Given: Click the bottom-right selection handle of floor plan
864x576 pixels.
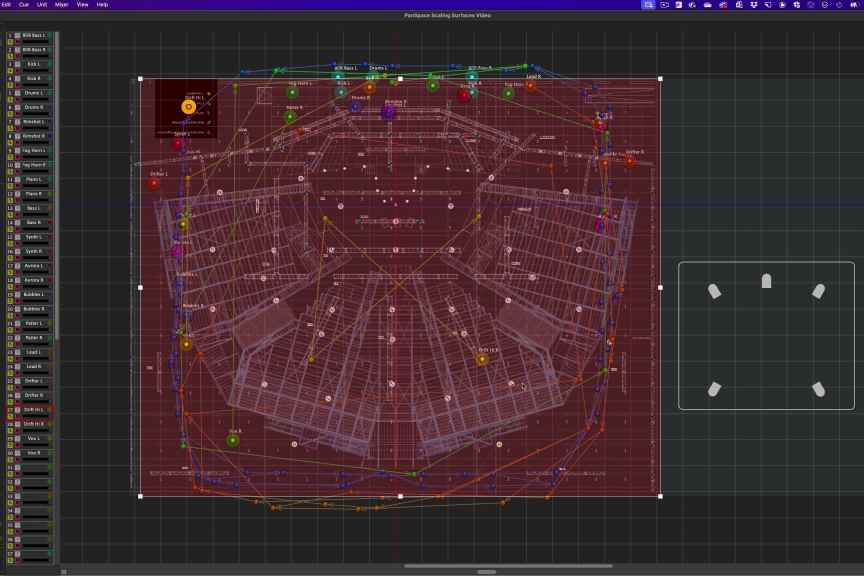Looking at the screenshot, I should (x=660, y=496).
